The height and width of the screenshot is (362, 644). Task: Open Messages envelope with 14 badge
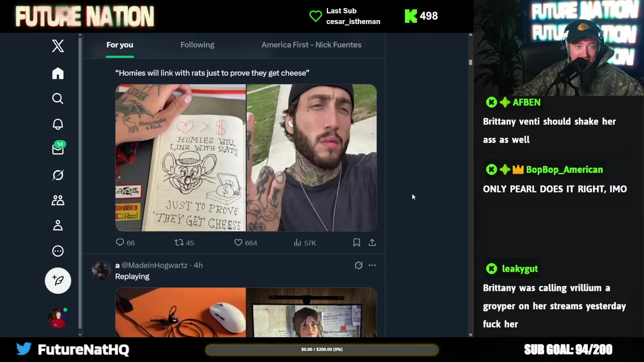(x=58, y=149)
